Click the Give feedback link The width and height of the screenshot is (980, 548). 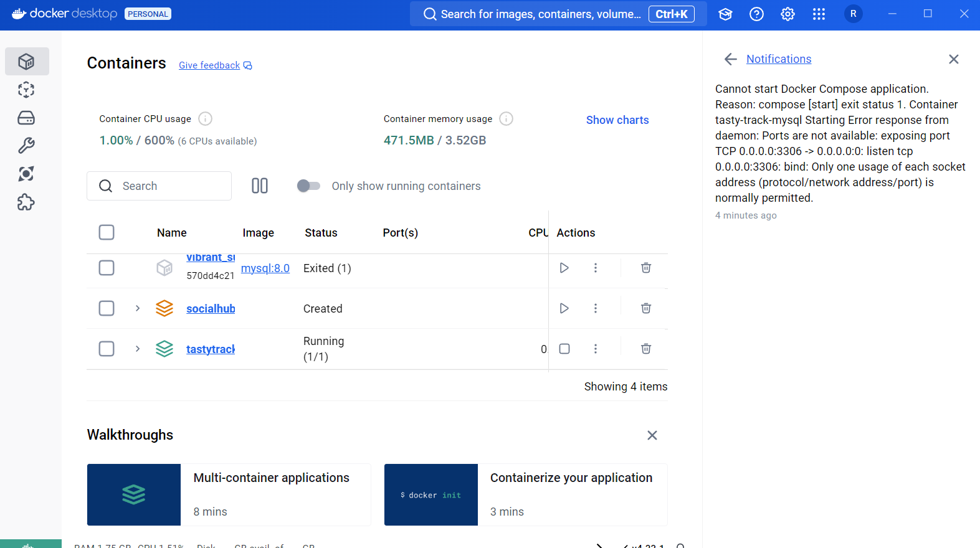point(216,65)
